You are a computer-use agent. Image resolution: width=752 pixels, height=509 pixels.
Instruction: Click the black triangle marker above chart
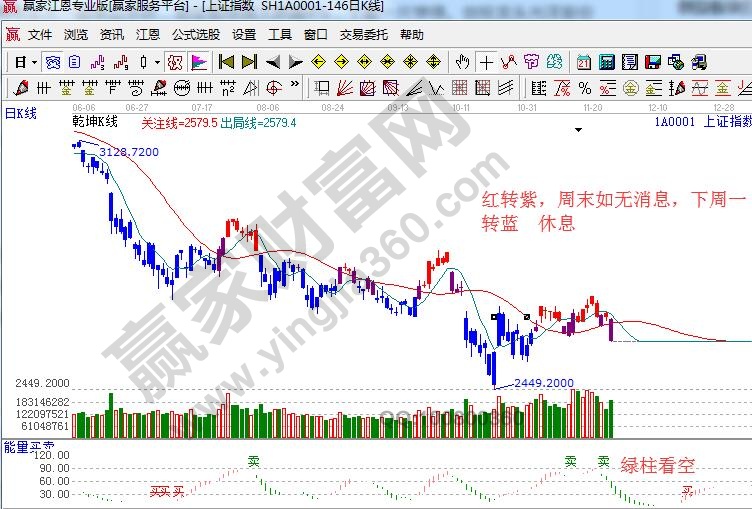point(577,130)
